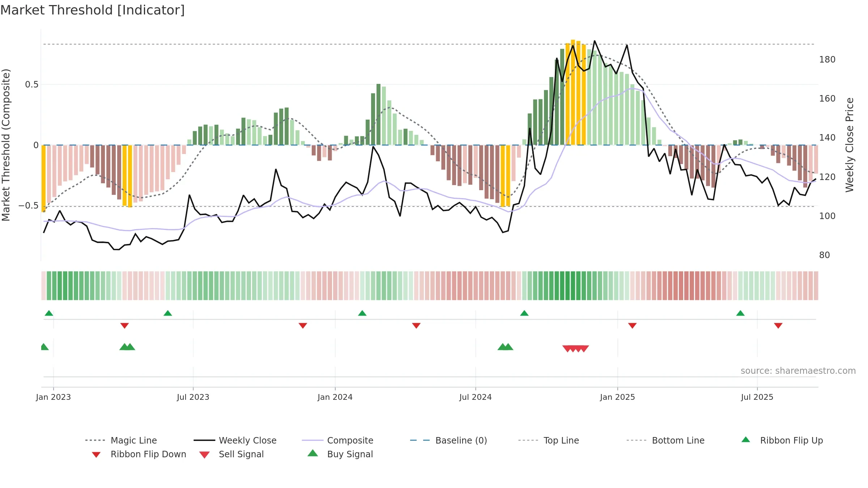
Task: Click the Jan 2025 x-axis label
Action: [617, 397]
